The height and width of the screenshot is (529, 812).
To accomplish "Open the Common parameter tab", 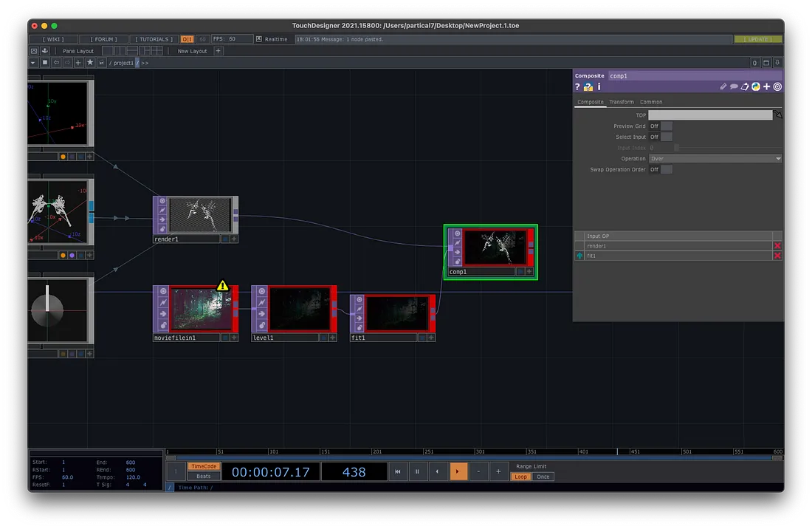I will (651, 102).
